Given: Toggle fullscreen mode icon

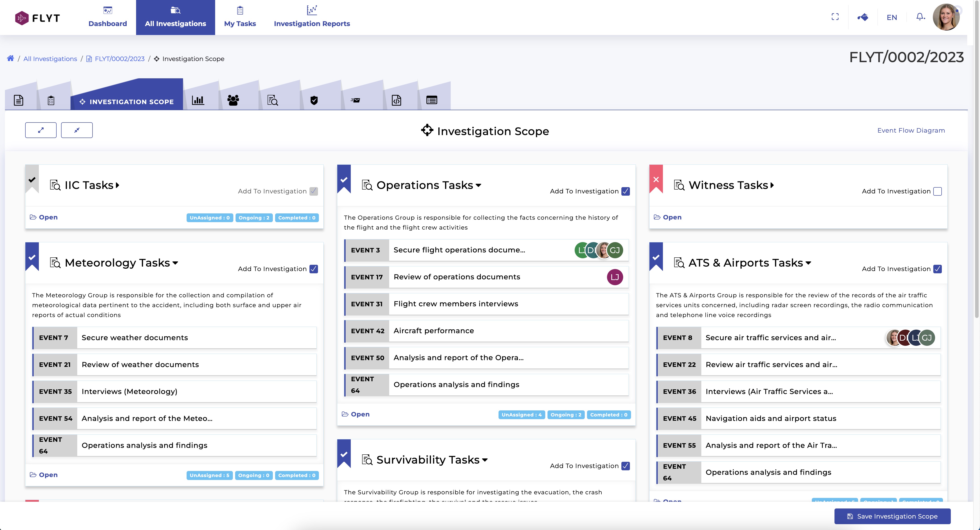Looking at the screenshot, I should point(835,17).
